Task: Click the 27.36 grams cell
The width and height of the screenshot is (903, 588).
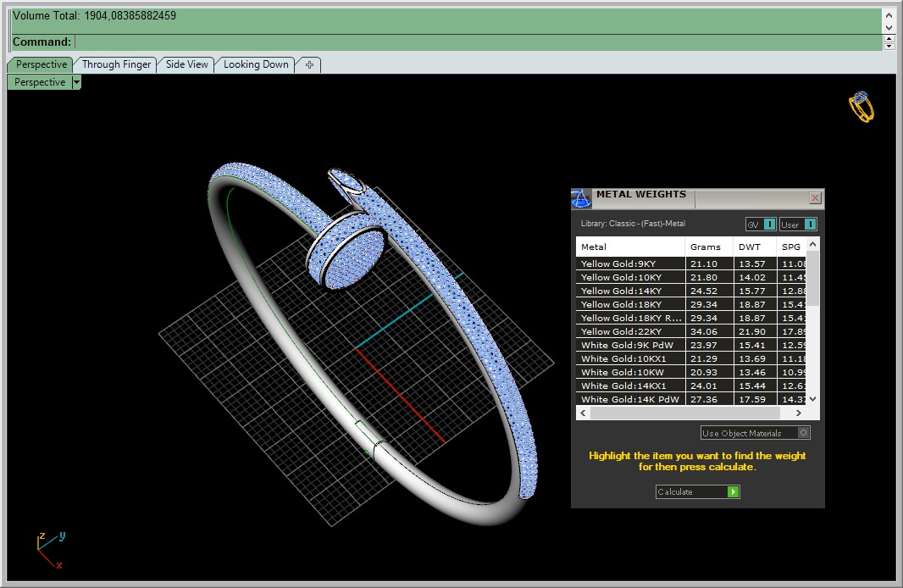Action: 709,399
